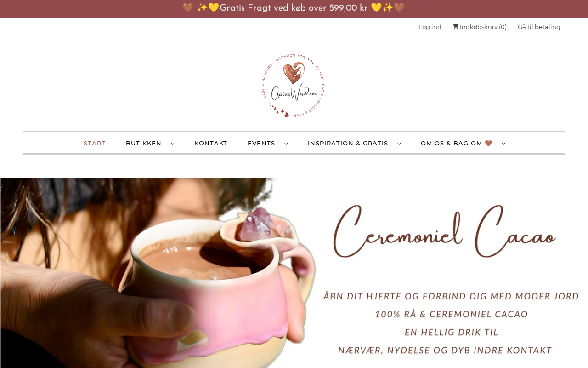The width and height of the screenshot is (588, 368).
Task: Open the Indkøbskurv (0) link
Action: 480,27
